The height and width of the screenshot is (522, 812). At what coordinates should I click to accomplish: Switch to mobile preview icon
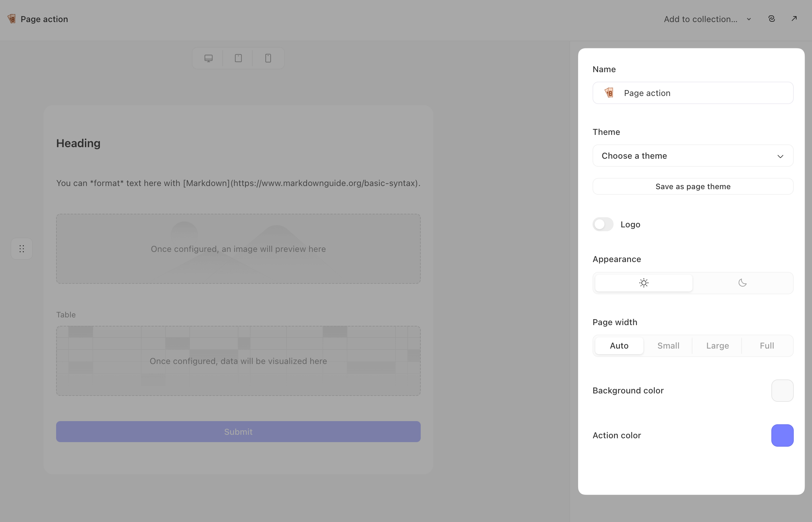click(268, 58)
